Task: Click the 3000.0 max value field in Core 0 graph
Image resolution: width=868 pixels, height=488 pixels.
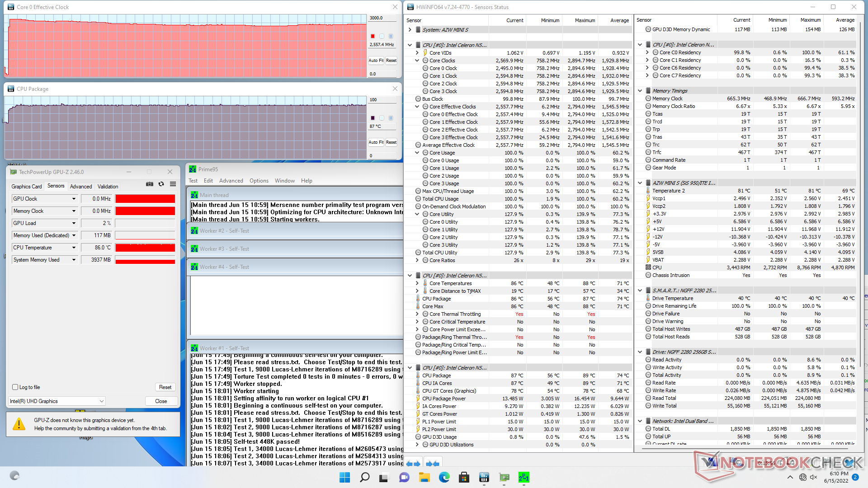Action: coord(382,18)
